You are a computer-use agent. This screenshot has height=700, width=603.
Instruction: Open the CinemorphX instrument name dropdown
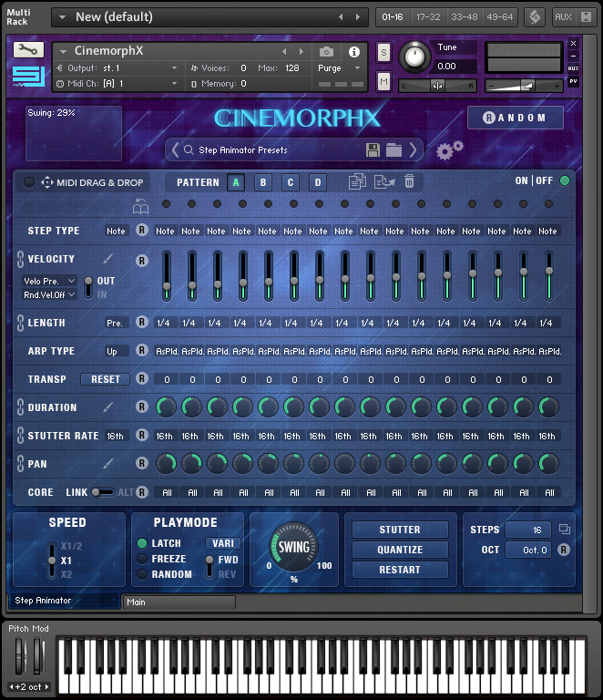pos(64,52)
